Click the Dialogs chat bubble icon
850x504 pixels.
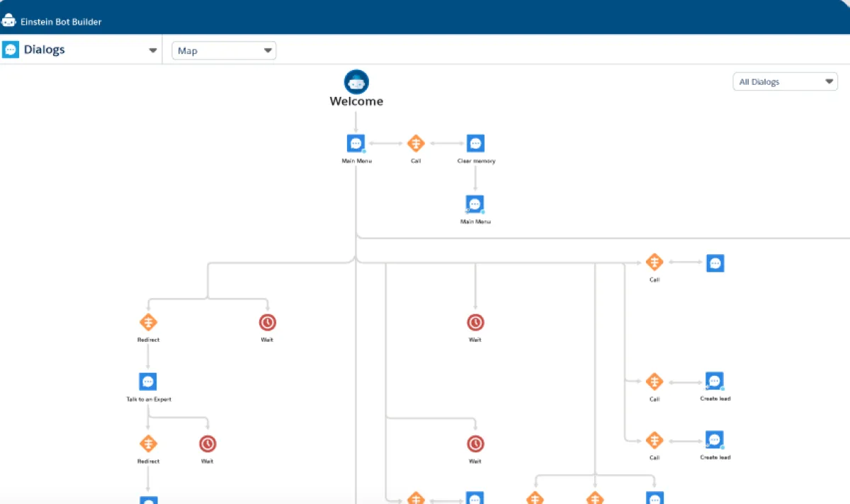tap(11, 50)
